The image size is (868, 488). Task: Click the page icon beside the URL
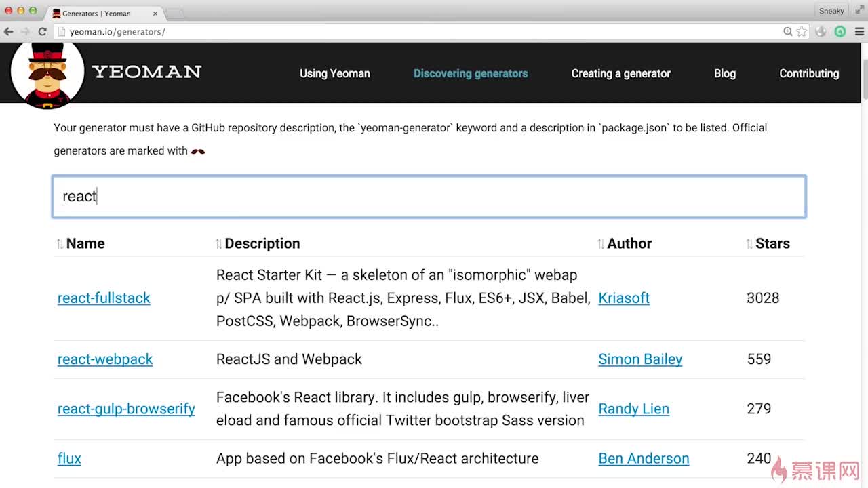pos(62,32)
